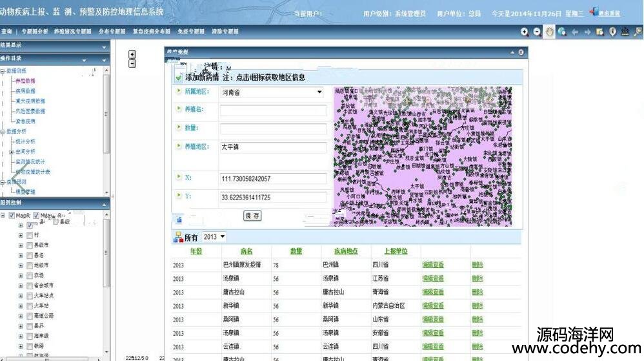644x361 pixels.
Task: Click the next extent right arrow
Action: click(x=587, y=32)
